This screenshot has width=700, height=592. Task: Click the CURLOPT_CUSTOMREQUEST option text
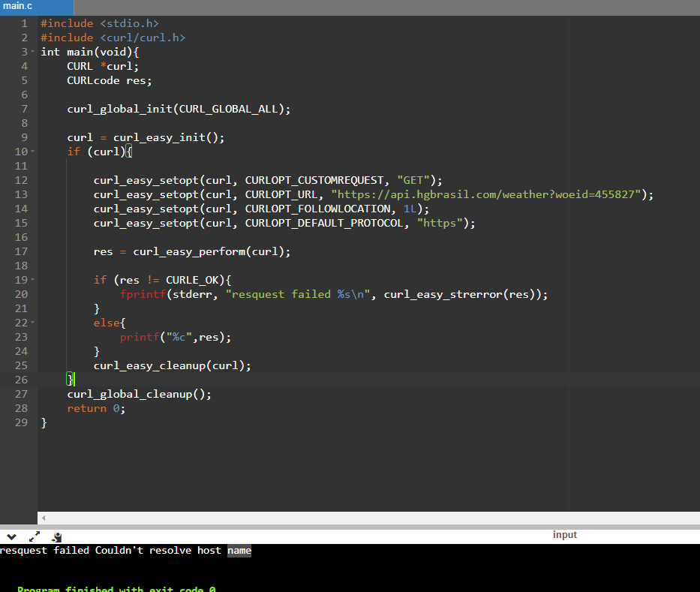314,180
